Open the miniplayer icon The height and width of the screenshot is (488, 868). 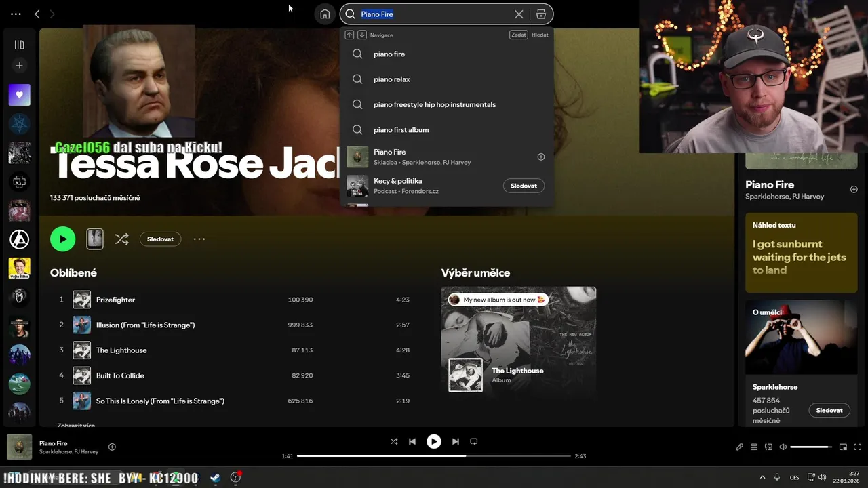point(844,447)
